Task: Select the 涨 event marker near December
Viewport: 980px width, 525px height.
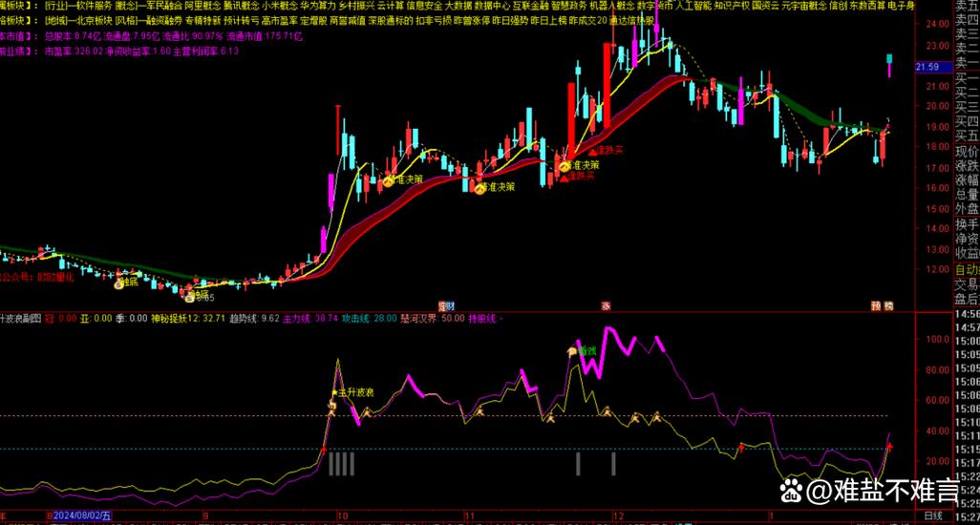Action: pos(606,305)
